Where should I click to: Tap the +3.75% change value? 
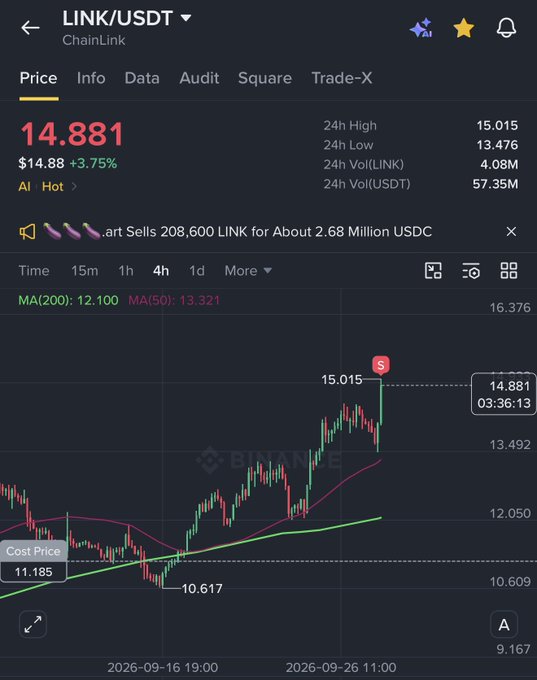click(x=93, y=163)
